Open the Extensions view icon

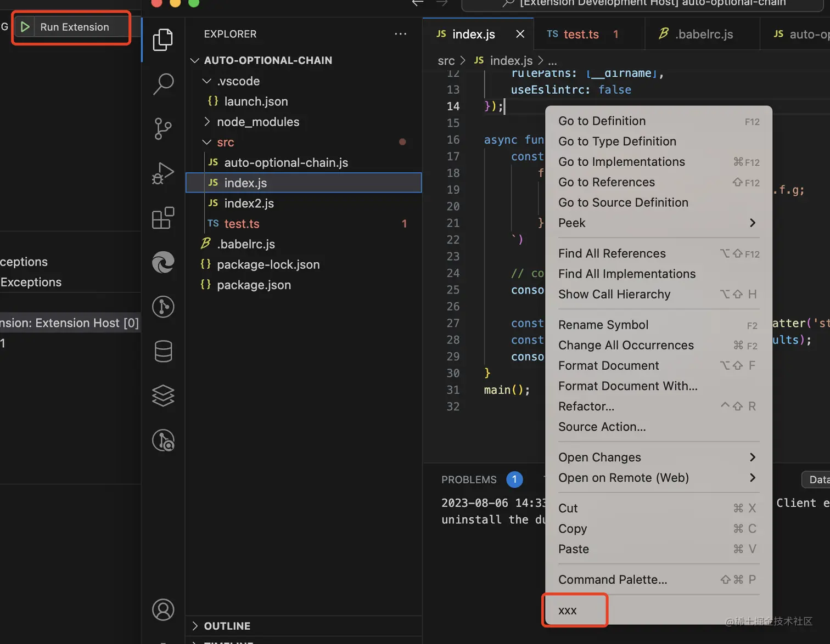pyautogui.click(x=163, y=218)
